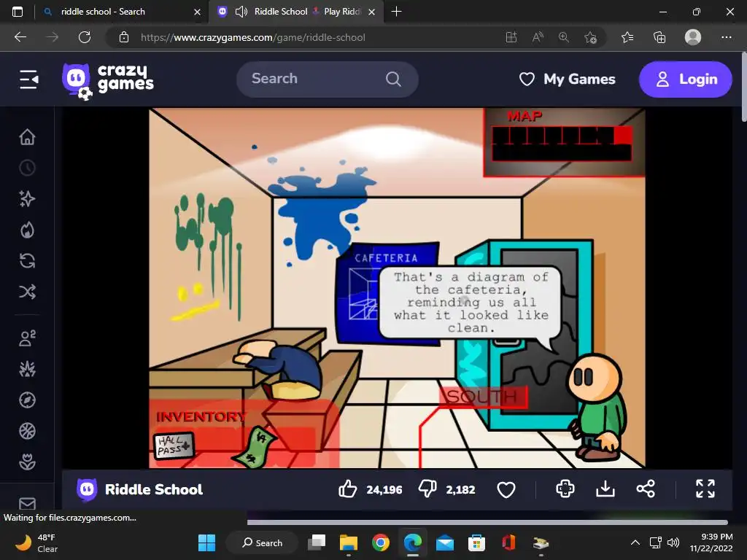Image resolution: width=747 pixels, height=560 pixels.
Task: Dislike Riddle School with thumbs down
Action: [x=427, y=489]
